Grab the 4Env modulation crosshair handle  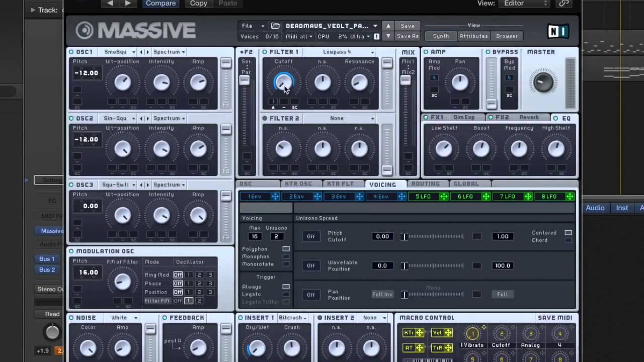[x=401, y=197]
